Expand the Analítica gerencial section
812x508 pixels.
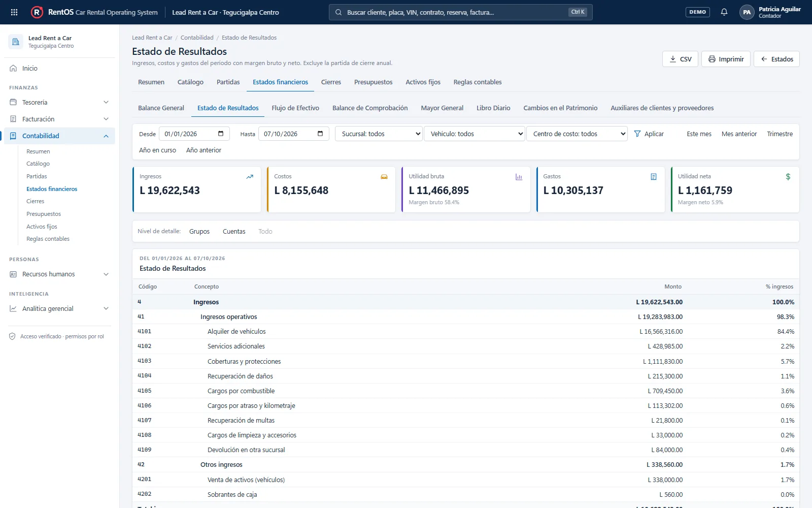point(59,308)
